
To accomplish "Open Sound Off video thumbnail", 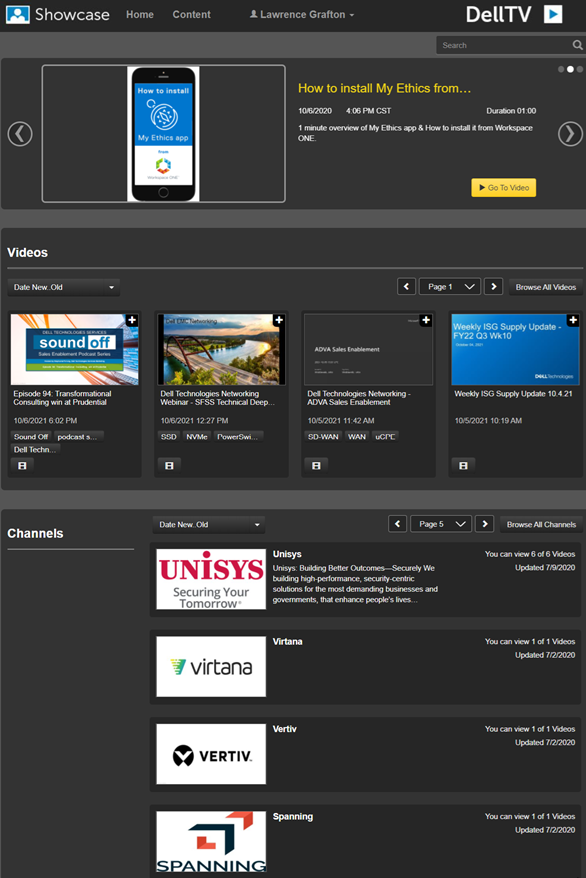I will point(74,349).
